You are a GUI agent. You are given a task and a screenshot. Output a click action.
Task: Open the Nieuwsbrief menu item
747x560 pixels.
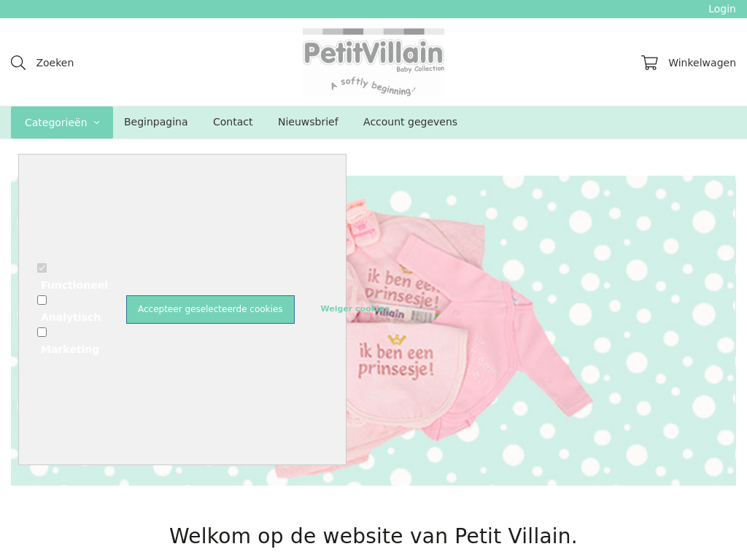309,122
